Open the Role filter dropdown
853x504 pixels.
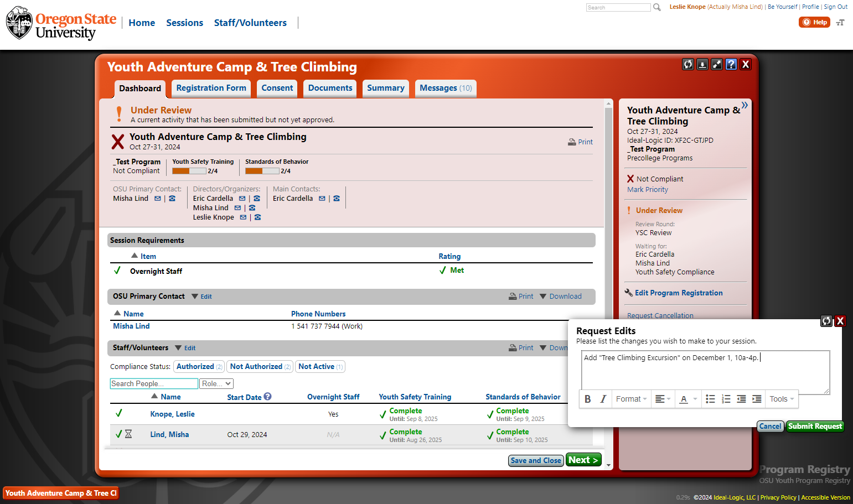pyautogui.click(x=216, y=383)
